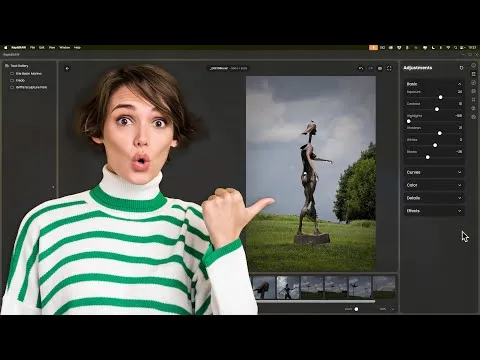Click the Exposure slider handle
480x360 pixels.
[440, 97]
